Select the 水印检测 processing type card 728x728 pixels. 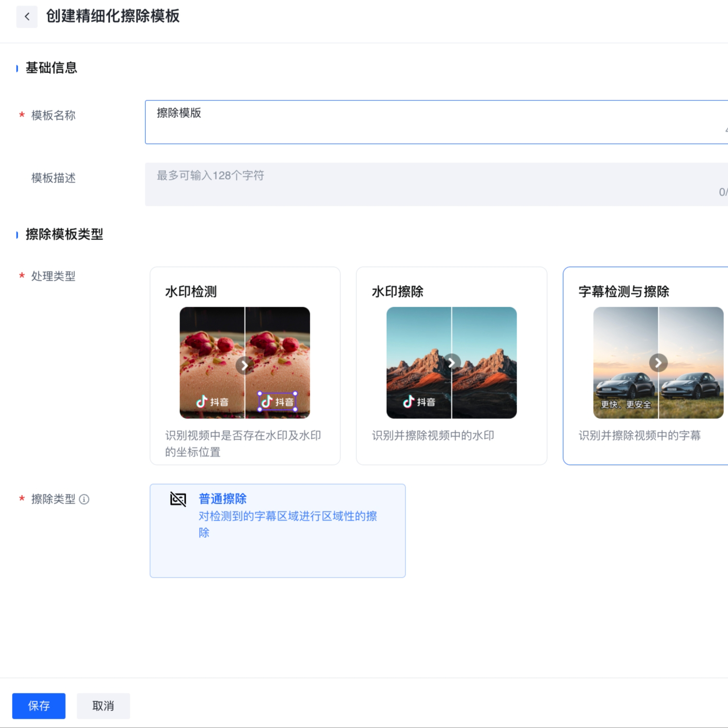245,292
